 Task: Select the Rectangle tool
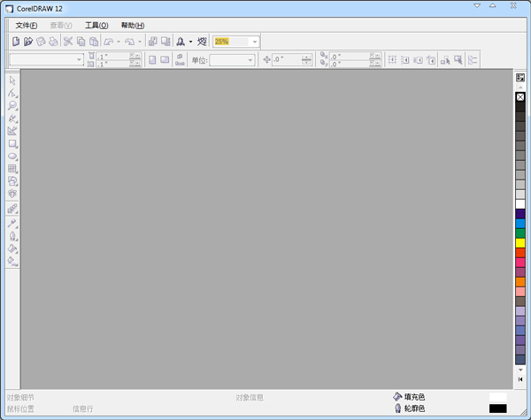point(12,143)
